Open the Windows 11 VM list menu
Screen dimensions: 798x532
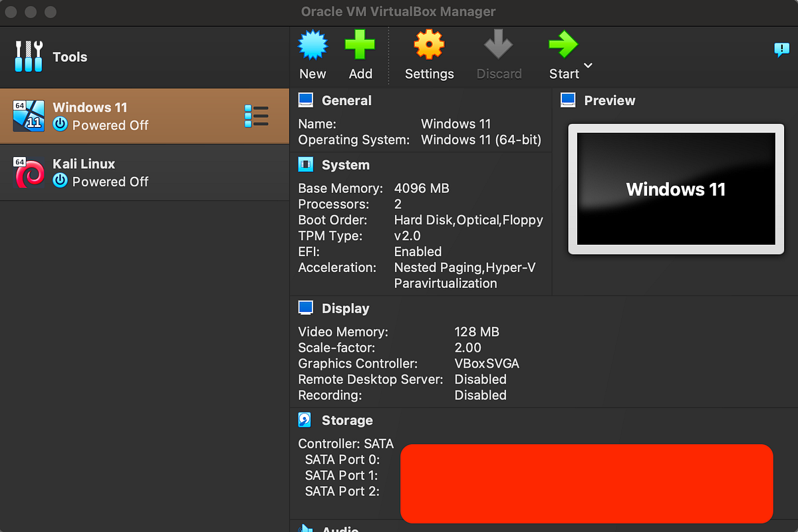coord(257,115)
